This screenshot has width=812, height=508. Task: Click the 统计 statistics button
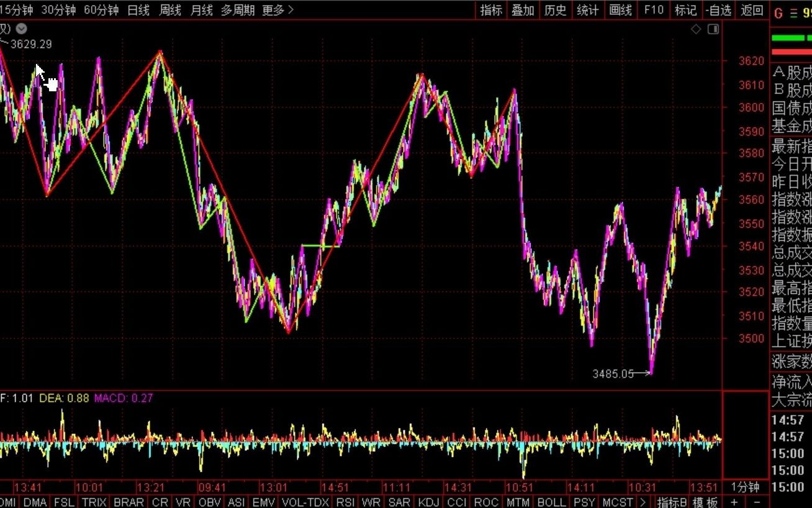click(x=588, y=10)
